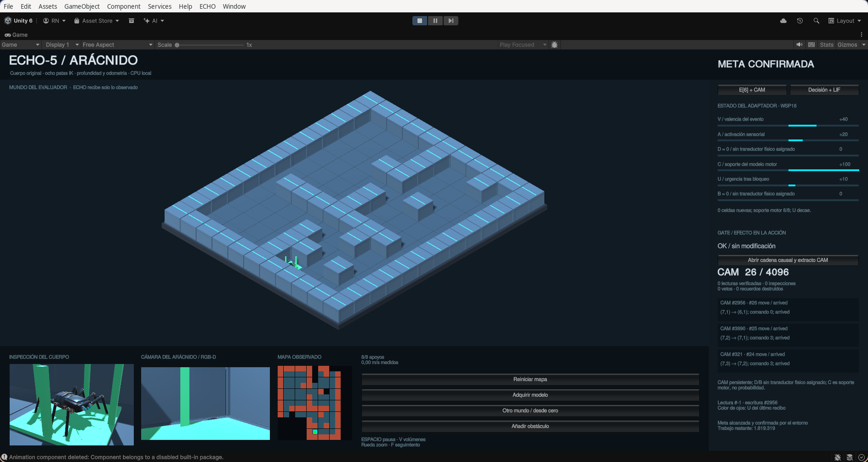This screenshot has height=462, width=868.
Task: Click the background tasks checkmark icon
Action: point(862,457)
